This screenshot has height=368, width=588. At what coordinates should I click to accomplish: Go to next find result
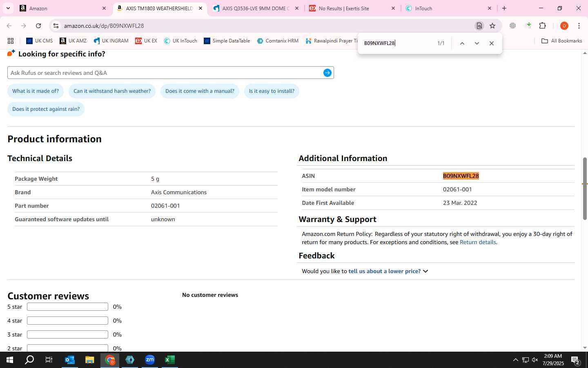[x=477, y=43]
